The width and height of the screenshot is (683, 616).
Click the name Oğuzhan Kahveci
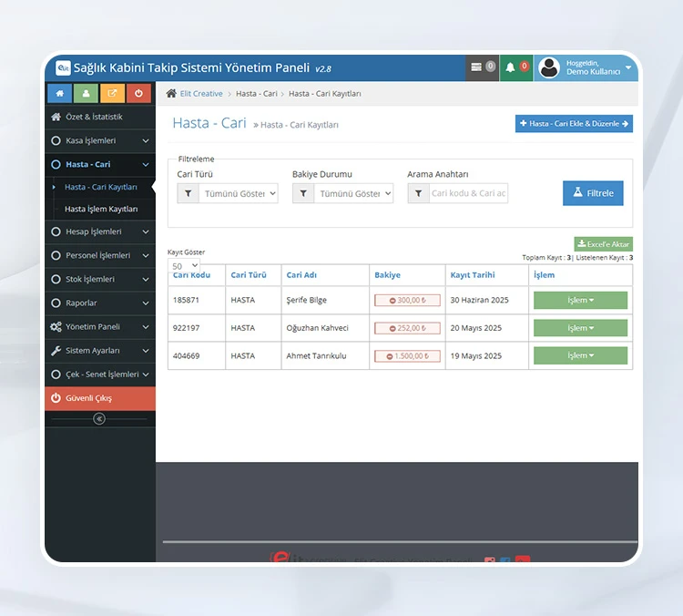pos(317,328)
